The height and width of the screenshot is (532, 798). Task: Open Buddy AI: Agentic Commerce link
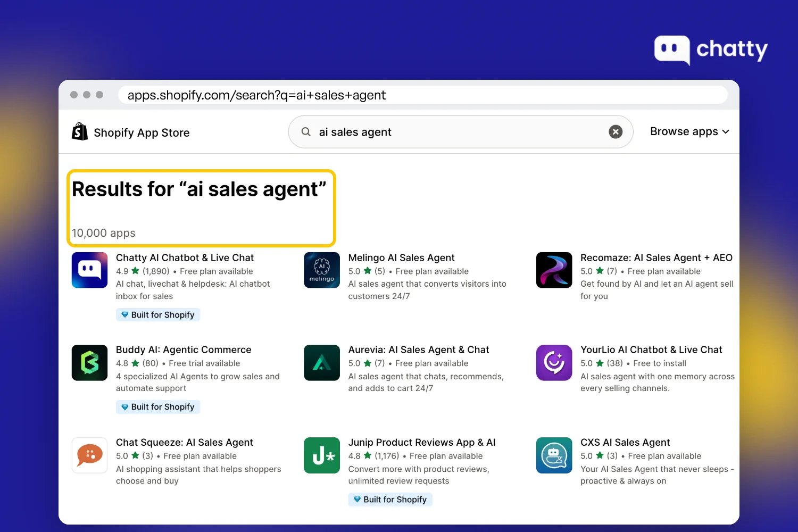pos(184,350)
